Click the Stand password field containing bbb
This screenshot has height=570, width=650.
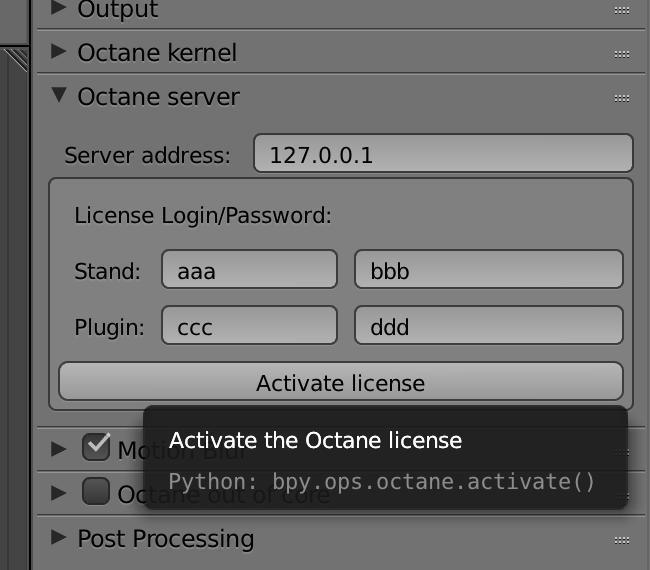tap(489, 269)
